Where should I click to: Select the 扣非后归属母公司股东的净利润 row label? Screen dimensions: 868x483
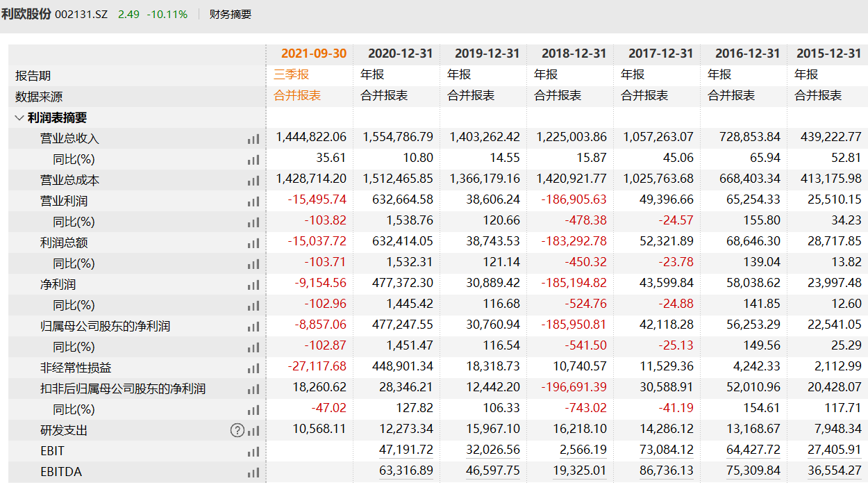(123, 388)
